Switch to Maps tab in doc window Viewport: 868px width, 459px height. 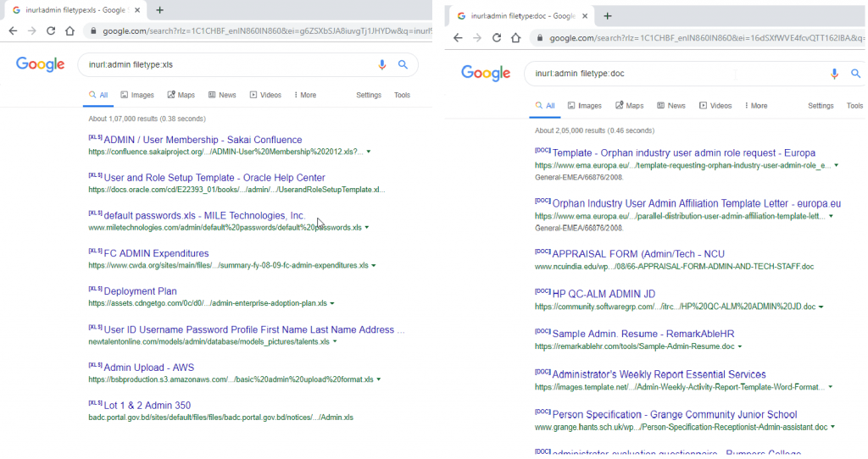pyautogui.click(x=630, y=106)
